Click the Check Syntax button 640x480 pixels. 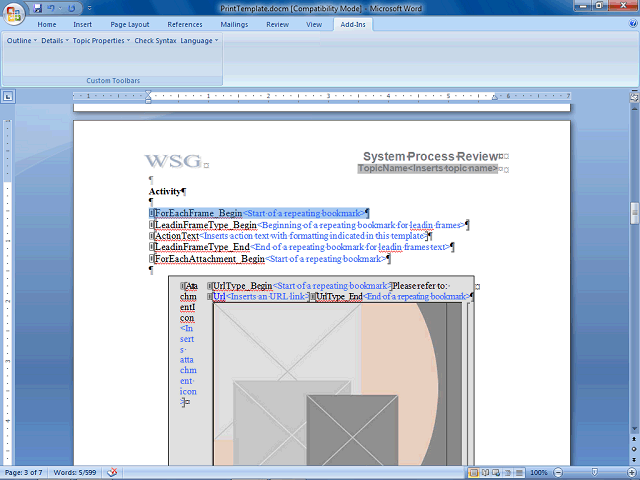(x=156, y=40)
